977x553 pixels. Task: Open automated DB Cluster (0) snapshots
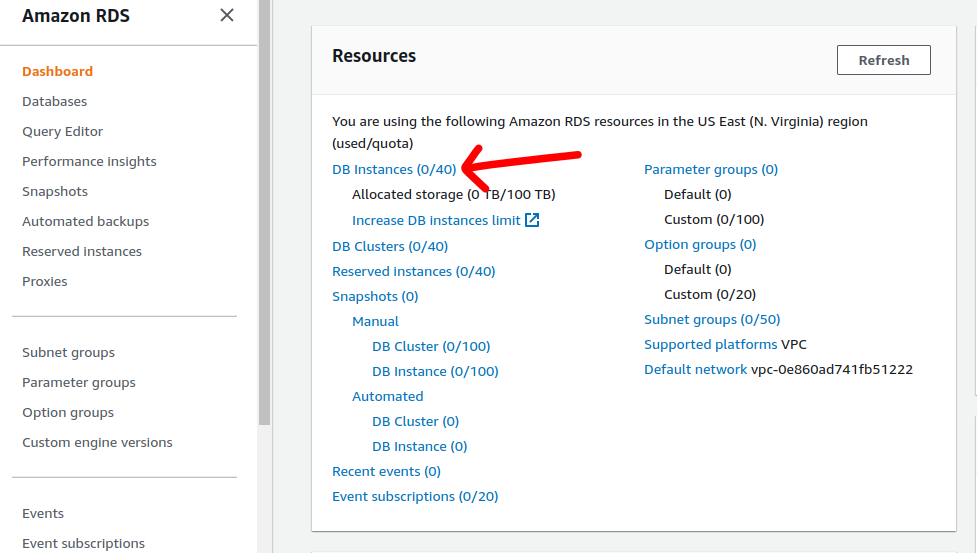[x=416, y=422]
